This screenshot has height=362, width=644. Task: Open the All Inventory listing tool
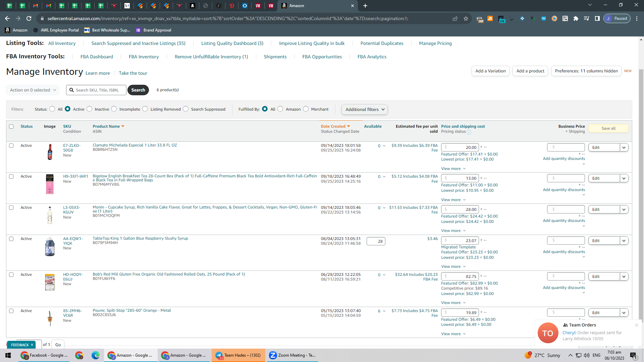click(62, 43)
